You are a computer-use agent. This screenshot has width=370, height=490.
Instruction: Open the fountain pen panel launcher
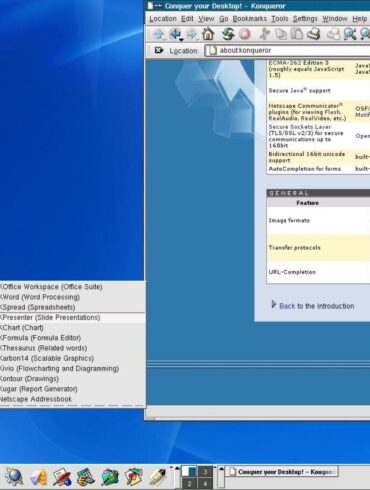click(x=157, y=477)
